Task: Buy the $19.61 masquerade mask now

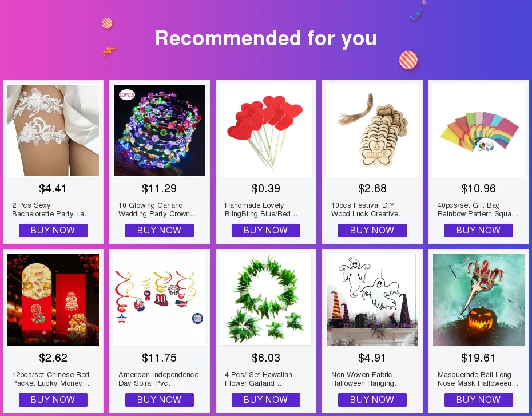Action: (x=478, y=400)
